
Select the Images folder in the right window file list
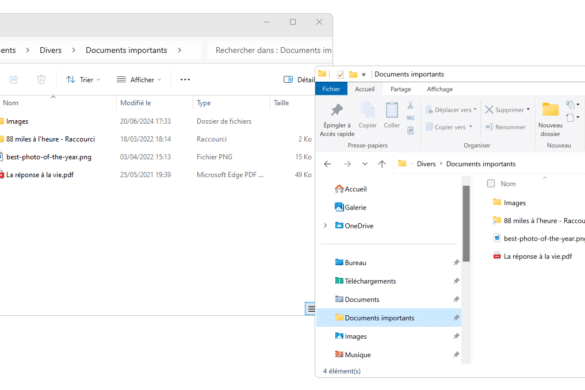tap(509, 203)
